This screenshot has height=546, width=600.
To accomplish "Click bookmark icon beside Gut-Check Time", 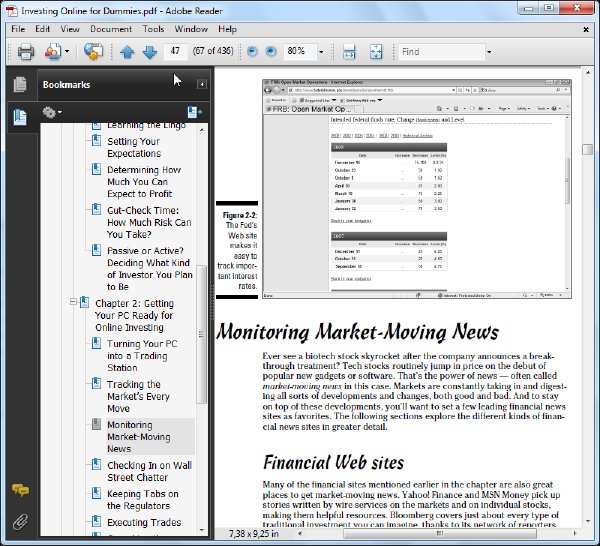I will click(96, 209).
